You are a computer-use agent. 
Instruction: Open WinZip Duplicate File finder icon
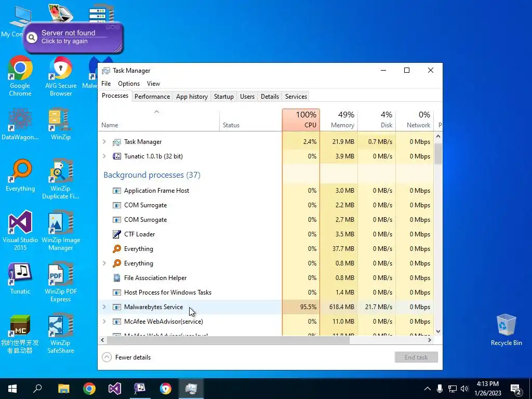click(60, 179)
